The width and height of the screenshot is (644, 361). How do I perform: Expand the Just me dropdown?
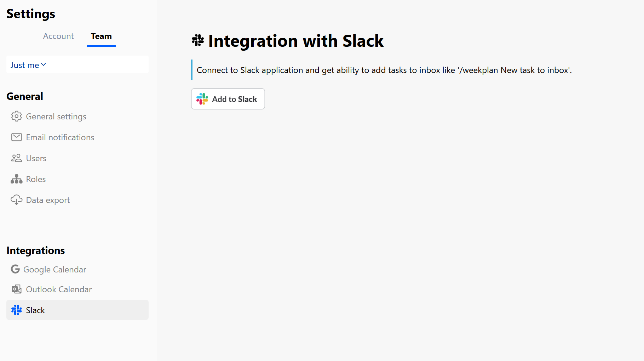28,65
